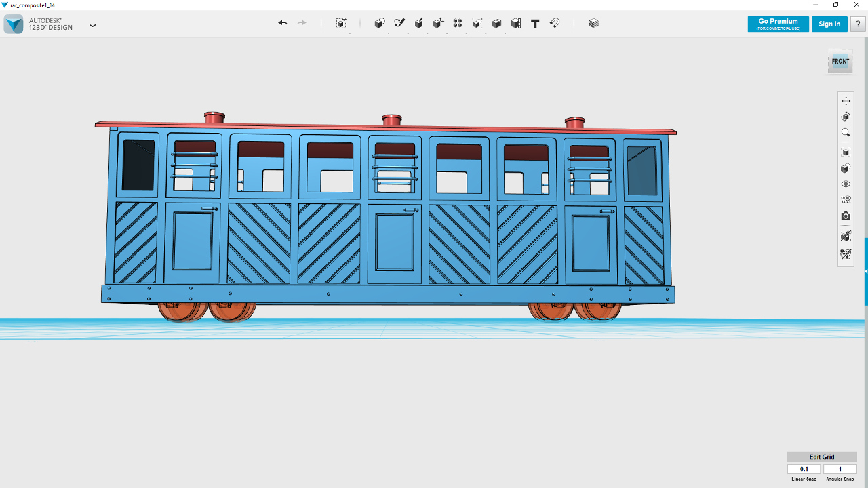Click the Edit Grid button

(822, 457)
